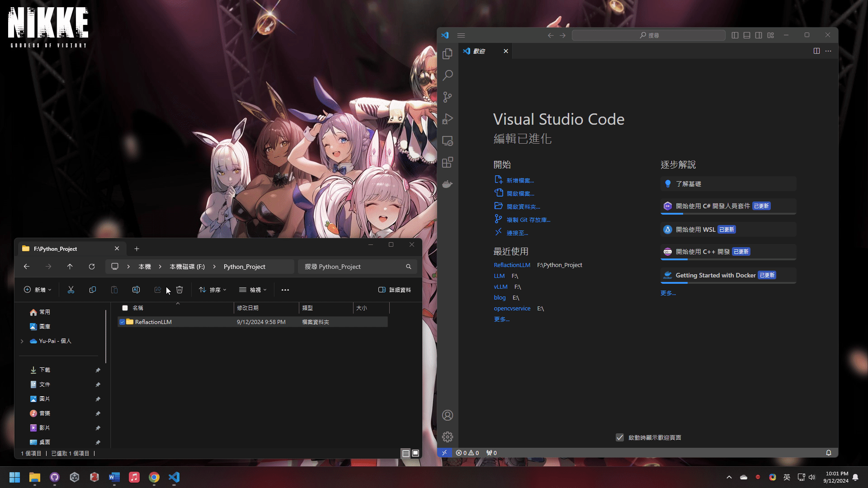Open VS Code Explorer panel icon
Screen dimensions: 868x488
pyautogui.click(x=448, y=54)
